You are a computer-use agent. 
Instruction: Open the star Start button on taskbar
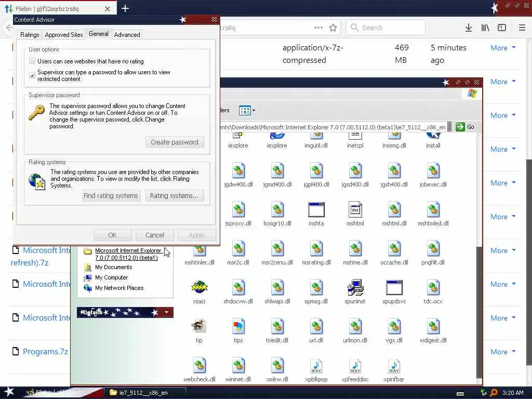(x=9, y=393)
